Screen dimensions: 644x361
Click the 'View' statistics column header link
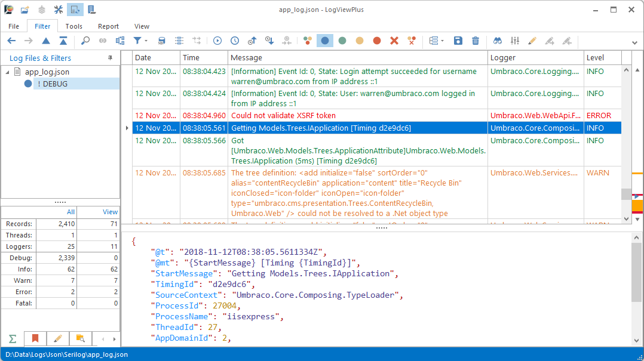110,212
